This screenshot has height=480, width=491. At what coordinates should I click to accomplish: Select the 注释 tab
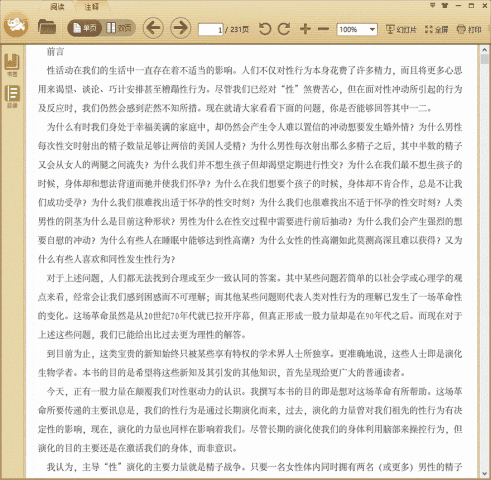coord(91,6)
